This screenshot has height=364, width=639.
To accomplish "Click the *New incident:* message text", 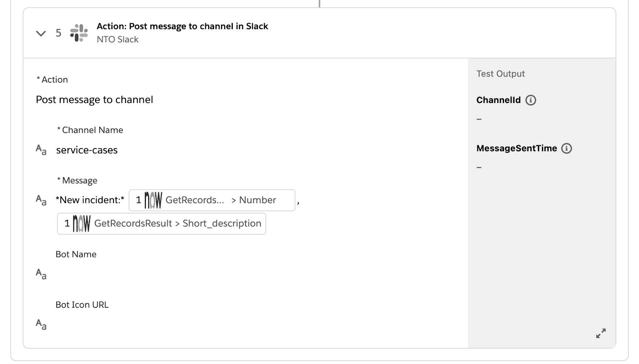I will (90, 200).
